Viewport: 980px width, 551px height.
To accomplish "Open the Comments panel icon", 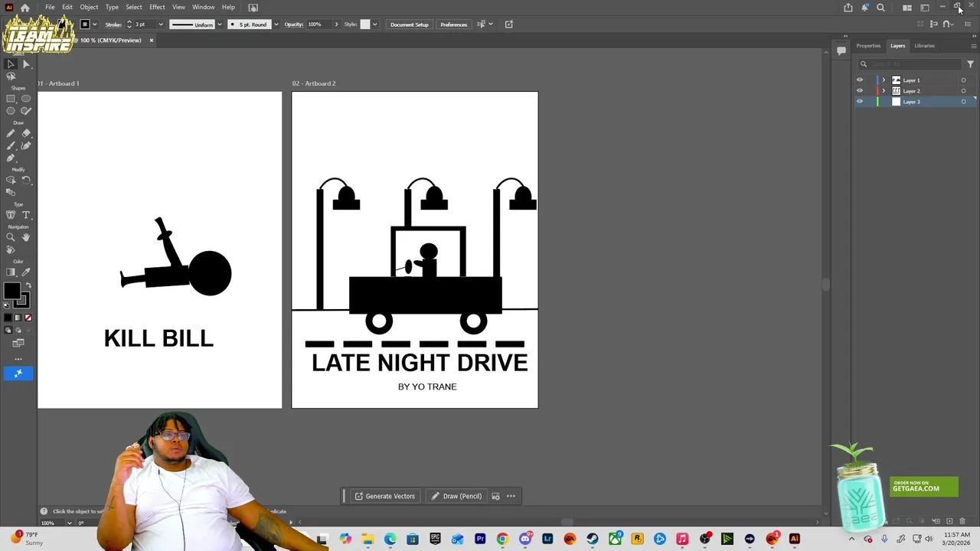I will [x=841, y=51].
